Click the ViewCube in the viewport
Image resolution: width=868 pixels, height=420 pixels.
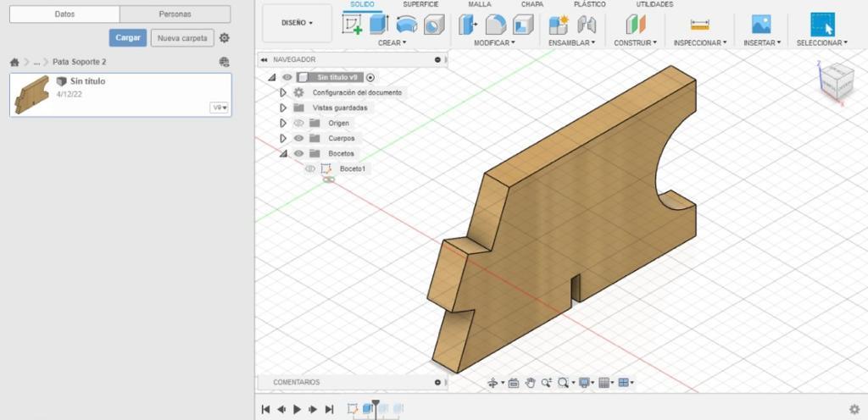pyautogui.click(x=836, y=80)
